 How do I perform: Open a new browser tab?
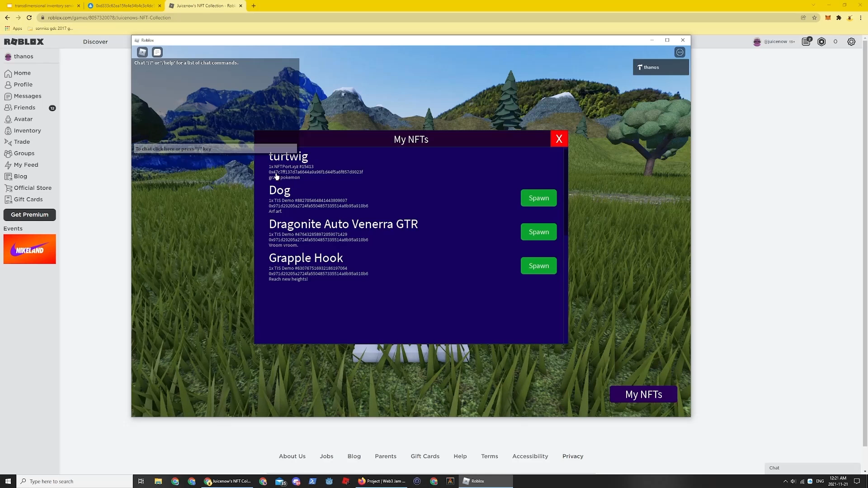pyautogui.click(x=254, y=6)
